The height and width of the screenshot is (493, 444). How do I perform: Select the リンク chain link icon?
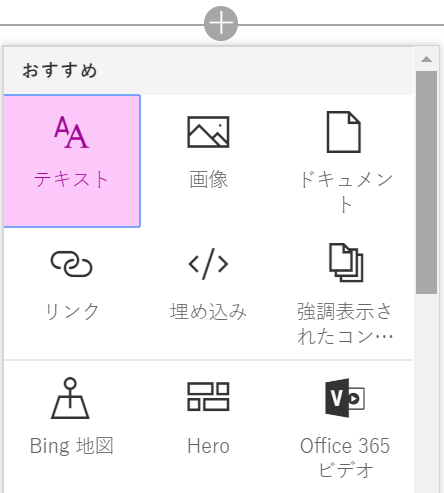coord(72,264)
